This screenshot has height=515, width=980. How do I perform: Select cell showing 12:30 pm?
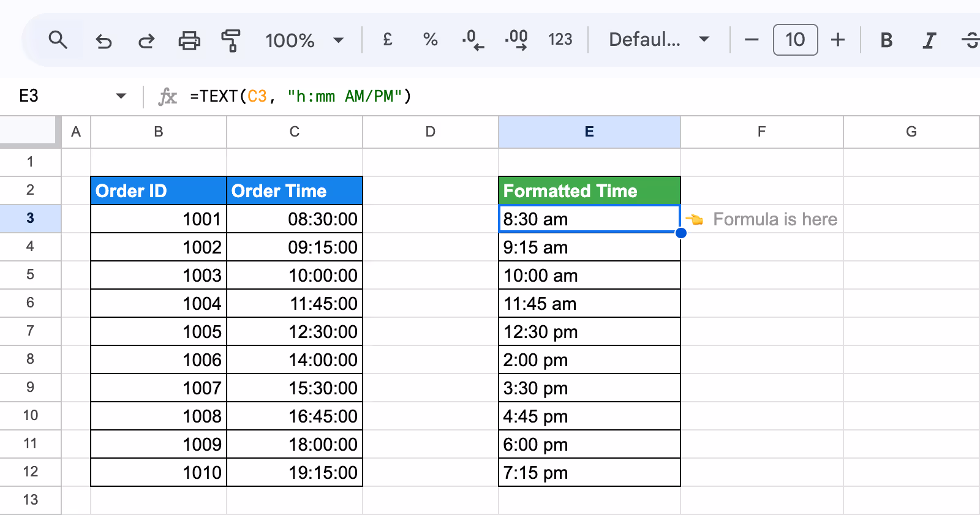(589, 332)
